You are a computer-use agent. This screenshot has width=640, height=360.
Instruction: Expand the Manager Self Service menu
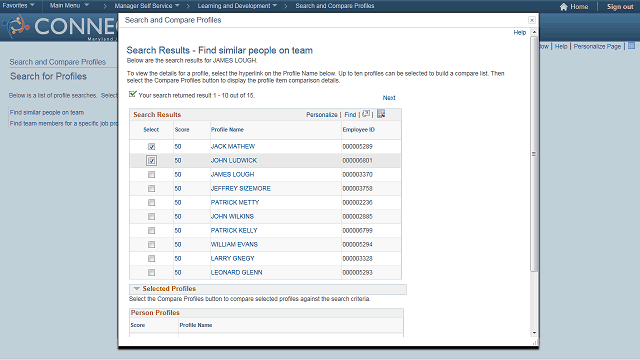point(147,6)
